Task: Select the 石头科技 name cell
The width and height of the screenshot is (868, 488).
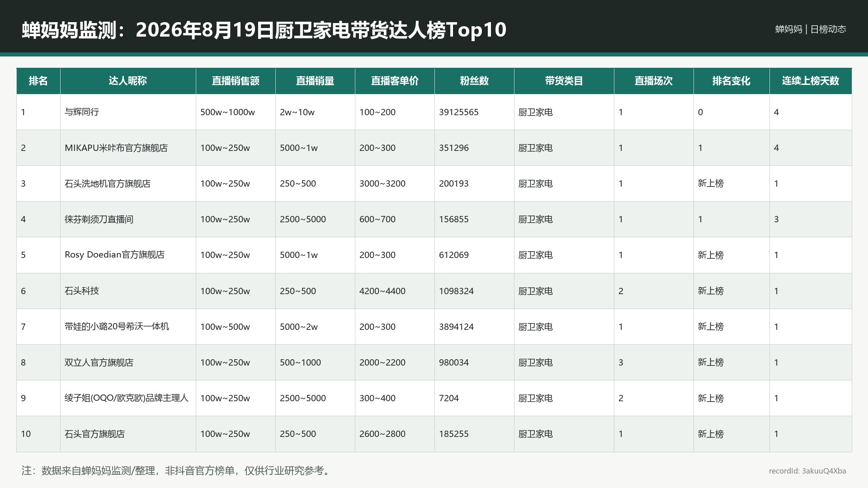Action: pyautogui.click(x=128, y=291)
